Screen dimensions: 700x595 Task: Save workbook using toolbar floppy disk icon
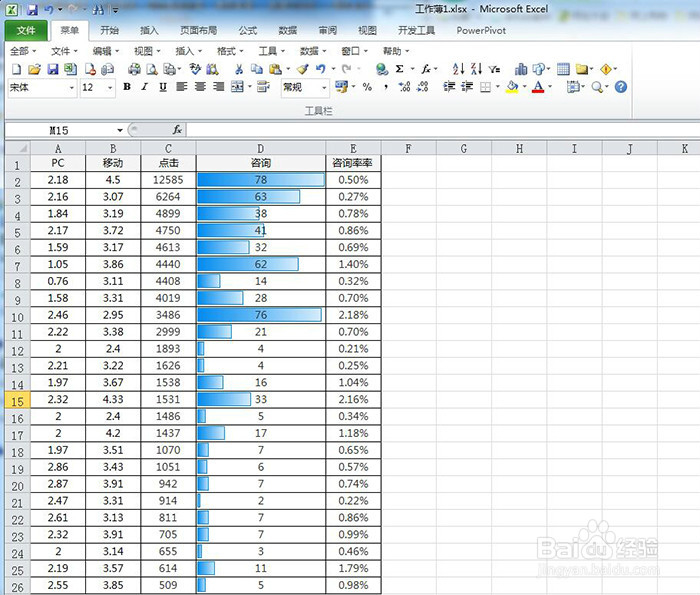coord(53,69)
